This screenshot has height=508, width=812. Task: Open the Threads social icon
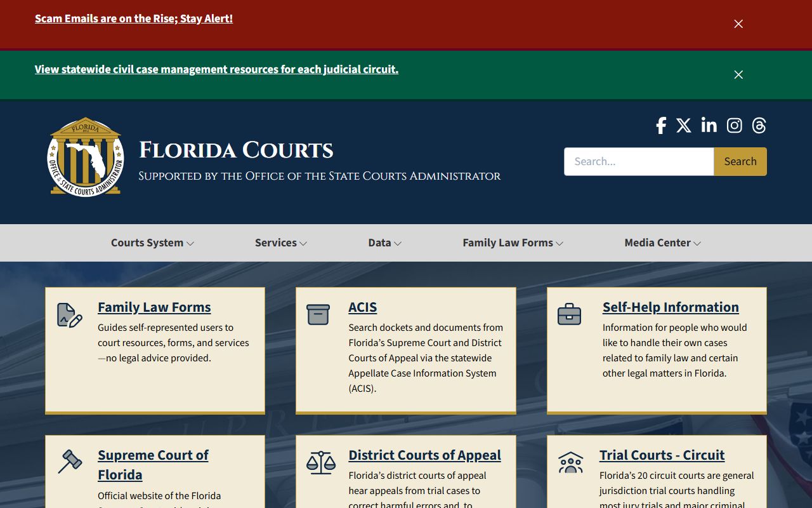[759, 126]
